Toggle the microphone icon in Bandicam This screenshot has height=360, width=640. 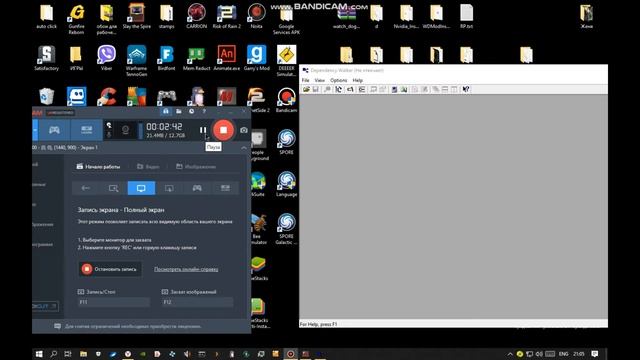pos(109,134)
